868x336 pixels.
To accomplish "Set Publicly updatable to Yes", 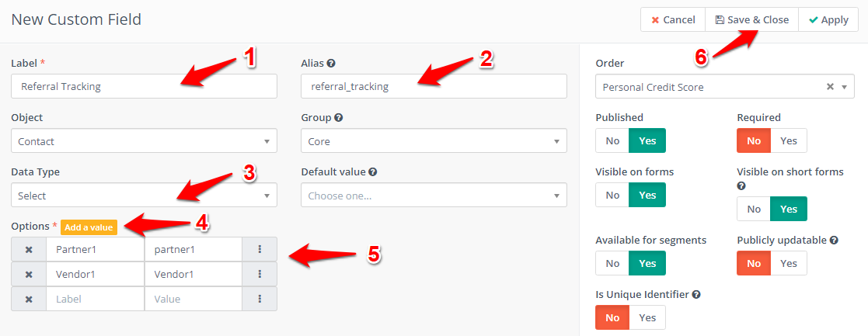I will coord(788,264).
